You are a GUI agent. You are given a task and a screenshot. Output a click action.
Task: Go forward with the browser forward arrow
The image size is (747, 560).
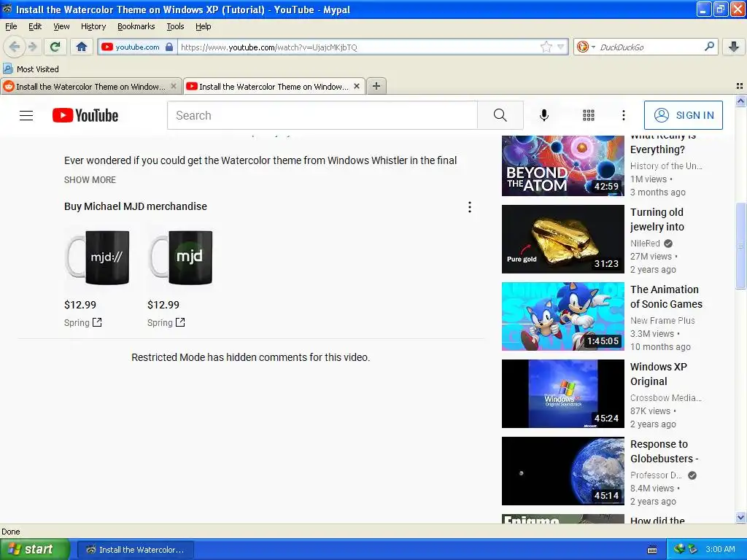tap(32, 47)
